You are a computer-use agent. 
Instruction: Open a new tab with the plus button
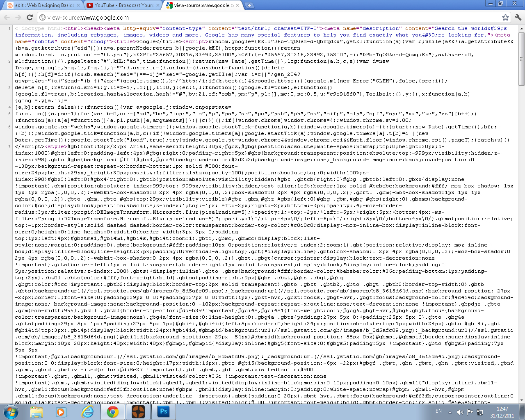click(x=249, y=5)
